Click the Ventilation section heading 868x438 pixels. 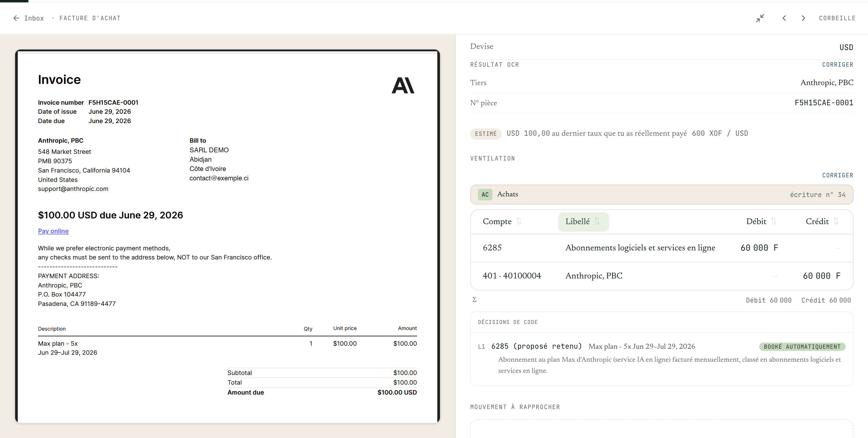[x=492, y=158]
